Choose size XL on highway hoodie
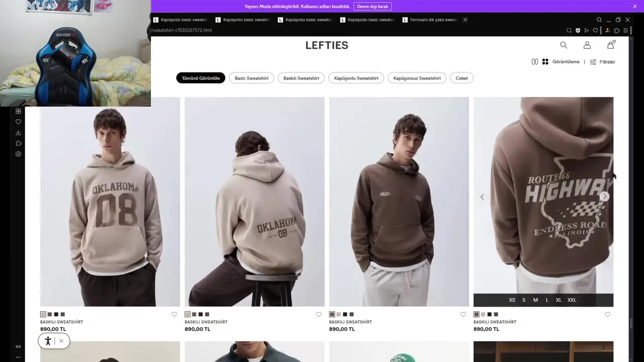Image resolution: width=644 pixels, height=362 pixels. 558,300
